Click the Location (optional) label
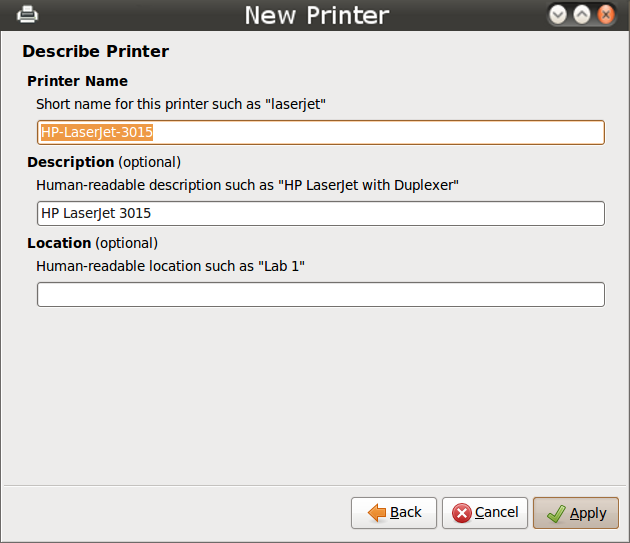This screenshot has width=630, height=543. [92, 244]
